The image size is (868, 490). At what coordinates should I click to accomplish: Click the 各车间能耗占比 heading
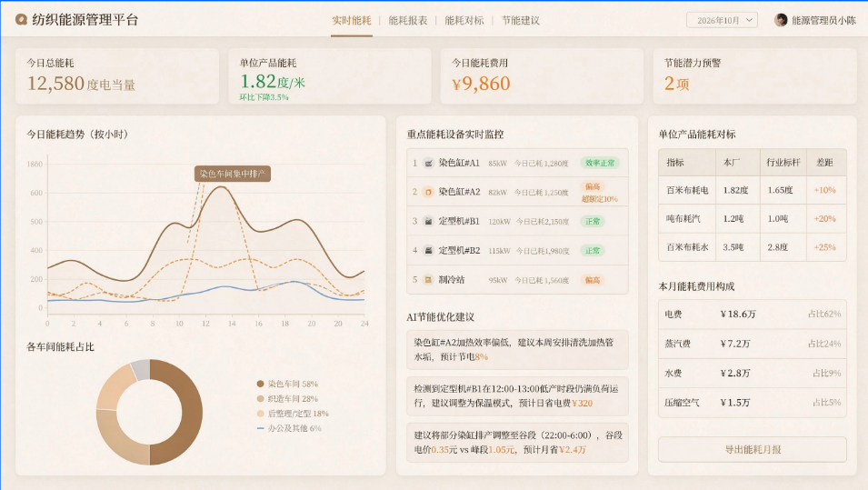60,347
